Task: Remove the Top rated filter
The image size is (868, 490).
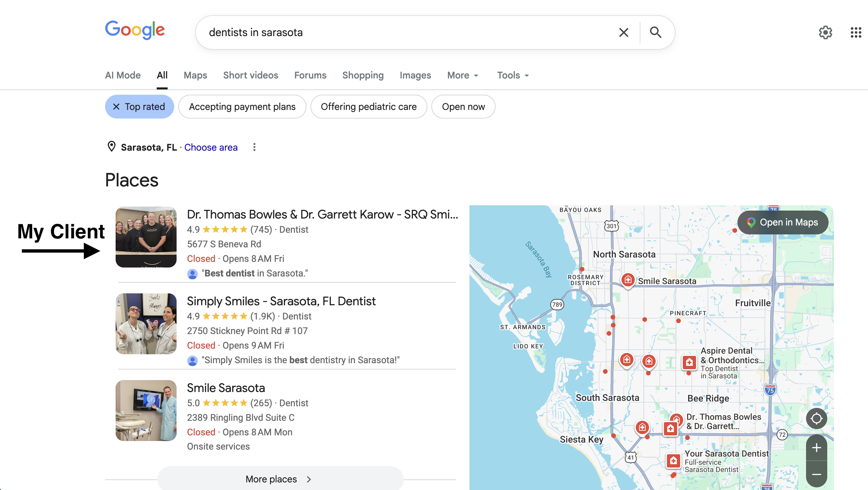Action: 116,106
